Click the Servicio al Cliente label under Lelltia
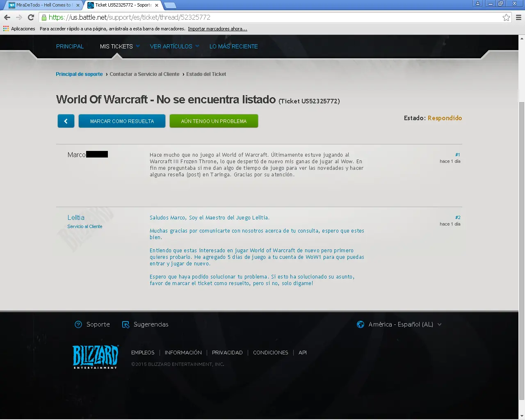Image resolution: width=525 pixels, height=420 pixels. [85, 226]
